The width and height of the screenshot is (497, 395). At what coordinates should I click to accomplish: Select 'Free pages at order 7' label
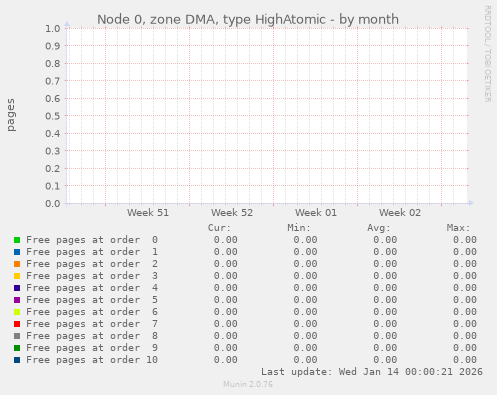pyautogui.click(x=92, y=324)
